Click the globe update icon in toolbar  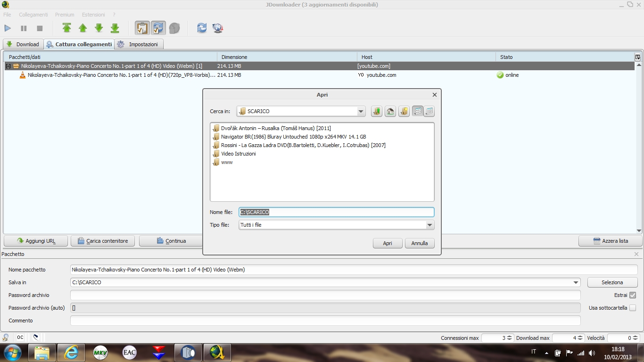217,28
